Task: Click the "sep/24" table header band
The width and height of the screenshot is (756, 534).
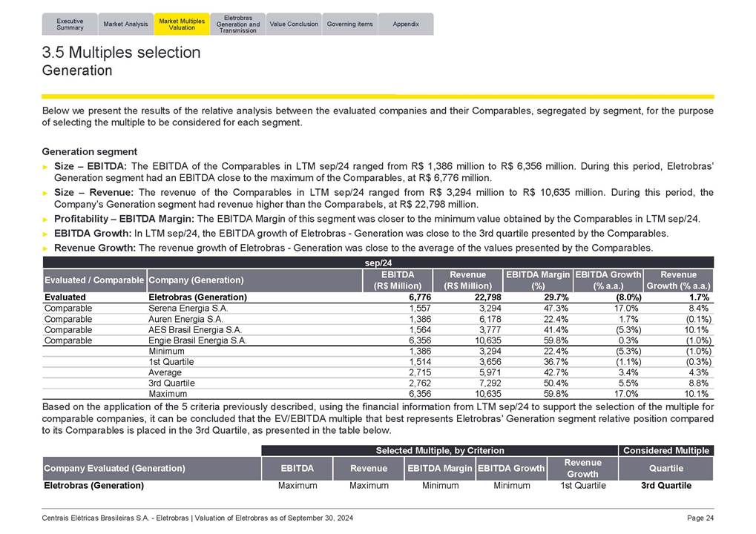Action: (x=378, y=263)
